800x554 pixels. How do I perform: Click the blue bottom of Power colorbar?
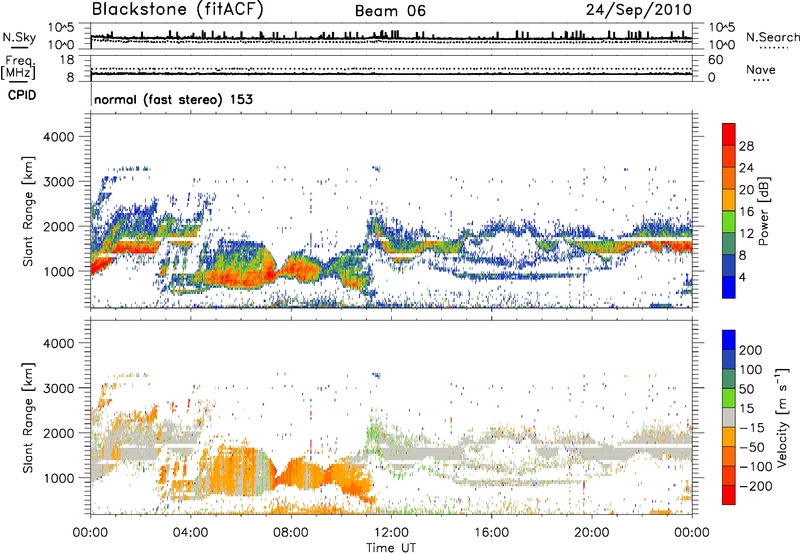[x=729, y=287]
